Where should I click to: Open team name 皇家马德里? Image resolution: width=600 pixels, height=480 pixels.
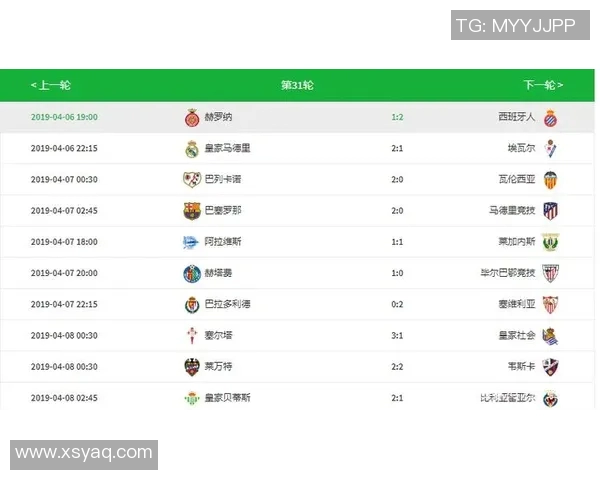227,148
